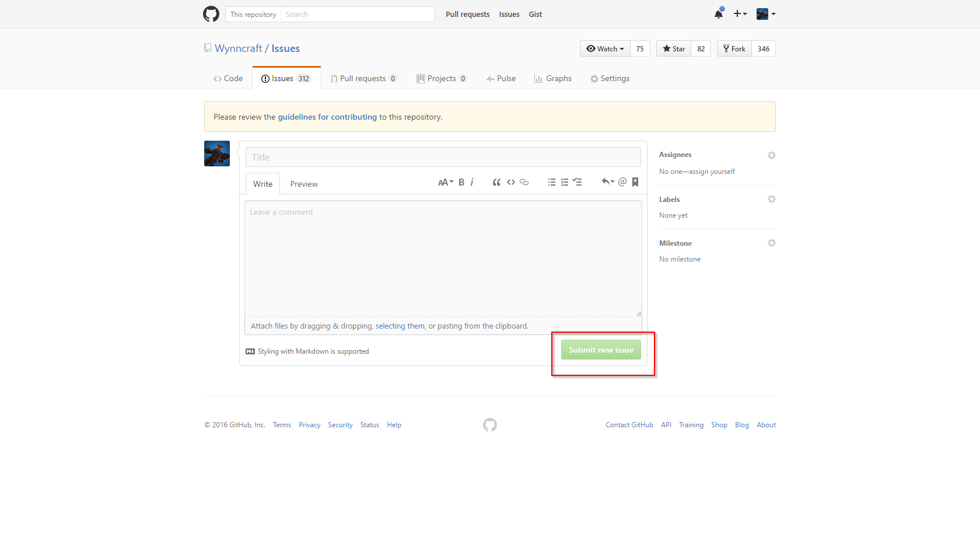The height and width of the screenshot is (537, 980).
Task: Go to the Projects tab
Action: point(442,78)
